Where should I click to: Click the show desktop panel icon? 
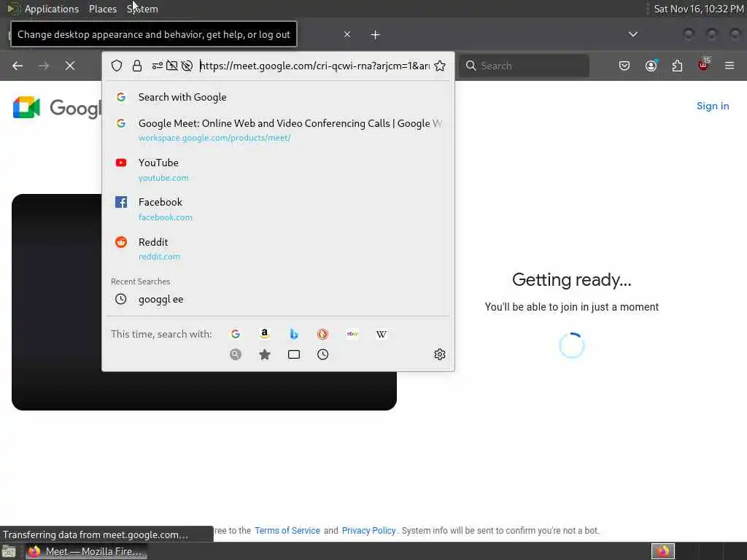tap(9, 551)
